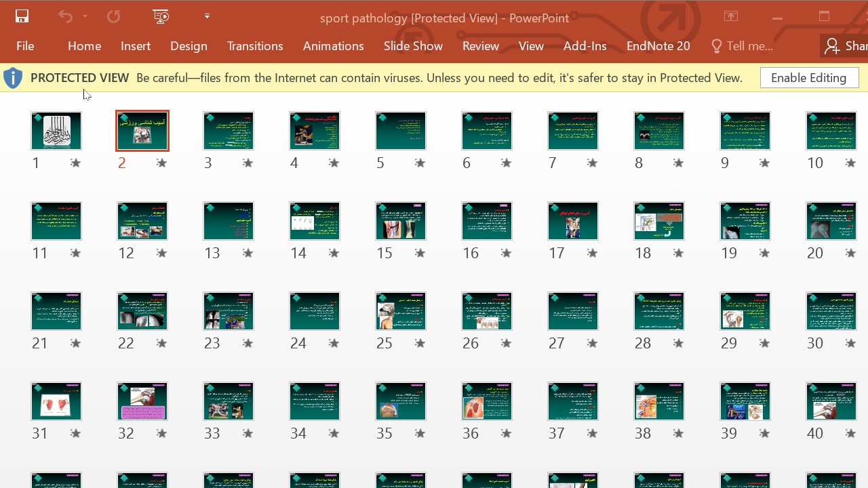Open the Review tab
This screenshot has width=868, height=488.
coord(481,46)
